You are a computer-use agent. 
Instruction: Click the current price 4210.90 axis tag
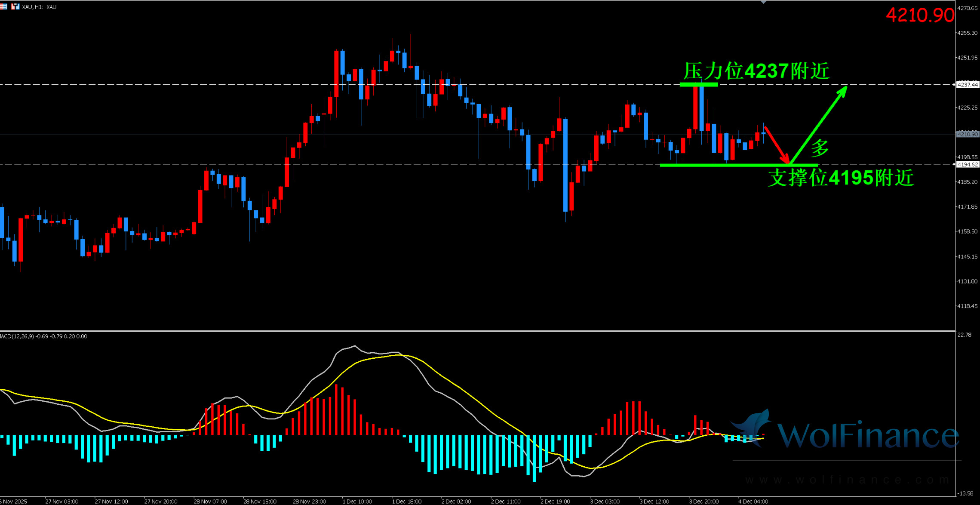[x=967, y=134]
